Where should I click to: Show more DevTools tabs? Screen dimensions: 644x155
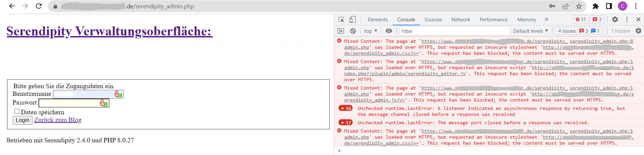(x=547, y=20)
